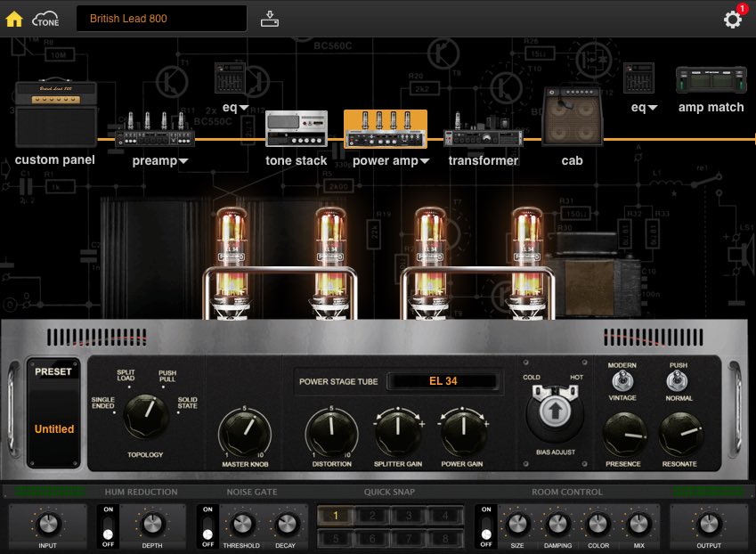Viewport: 756px width, 554px height.
Task: Go to the home screen icon
Action: [x=14, y=19]
